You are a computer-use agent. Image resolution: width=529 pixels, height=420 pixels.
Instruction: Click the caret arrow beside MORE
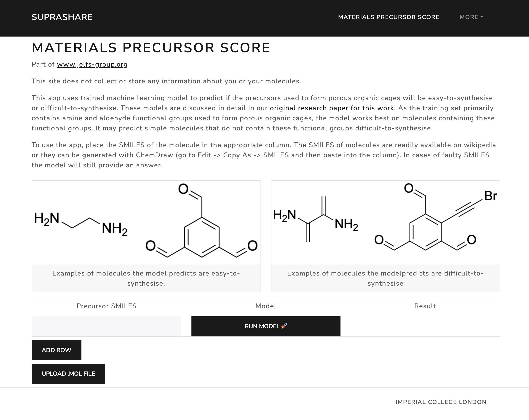481,17
